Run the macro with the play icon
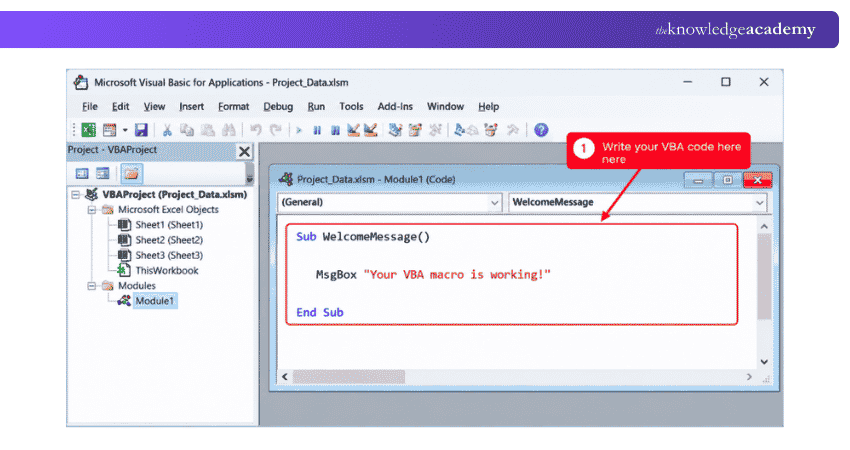 pos(299,130)
